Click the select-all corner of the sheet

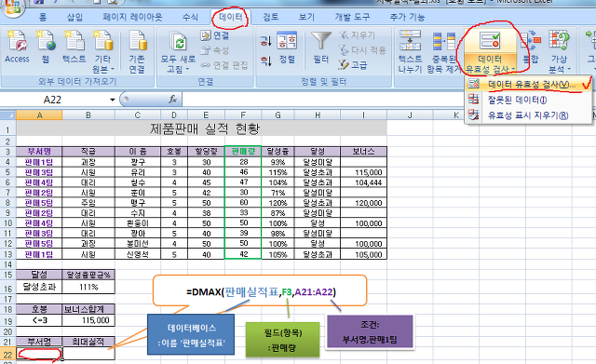click(8, 115)
